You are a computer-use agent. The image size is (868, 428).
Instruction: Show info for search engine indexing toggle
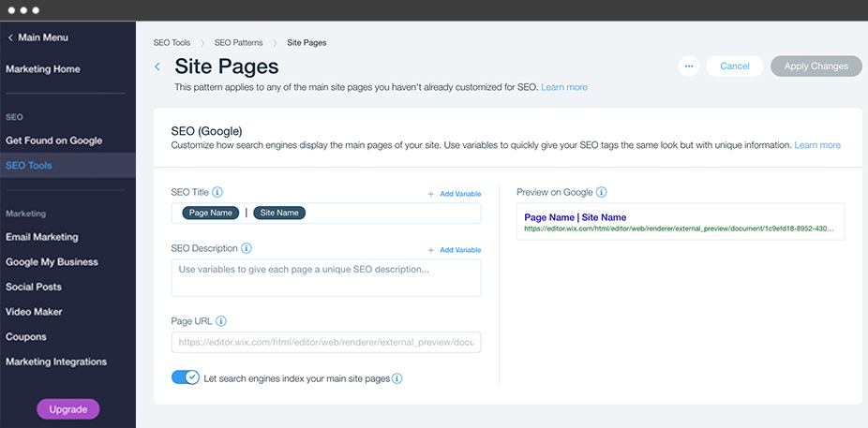pyautogui.click(x=397, y=378)
